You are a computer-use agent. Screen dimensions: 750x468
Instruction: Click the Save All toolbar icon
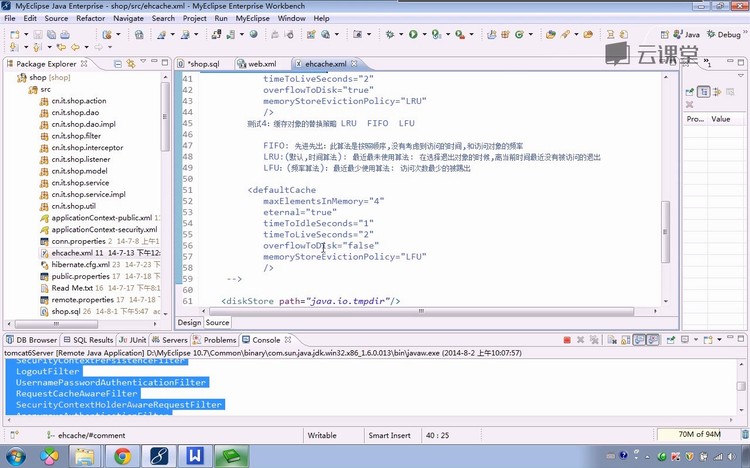(51, 34)
